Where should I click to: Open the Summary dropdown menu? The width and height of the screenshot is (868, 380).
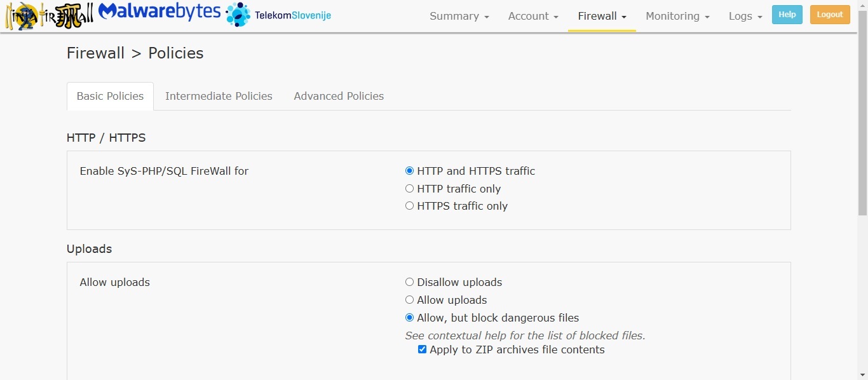point(459,17)
